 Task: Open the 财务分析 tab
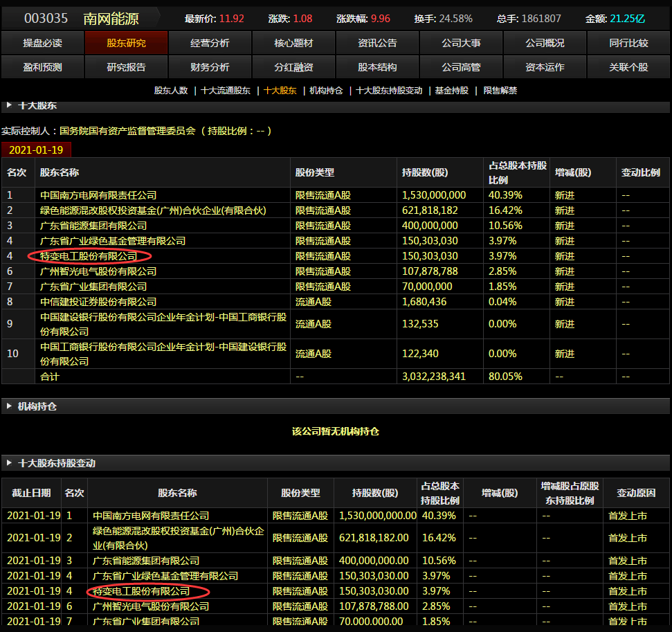pos(210,67)
